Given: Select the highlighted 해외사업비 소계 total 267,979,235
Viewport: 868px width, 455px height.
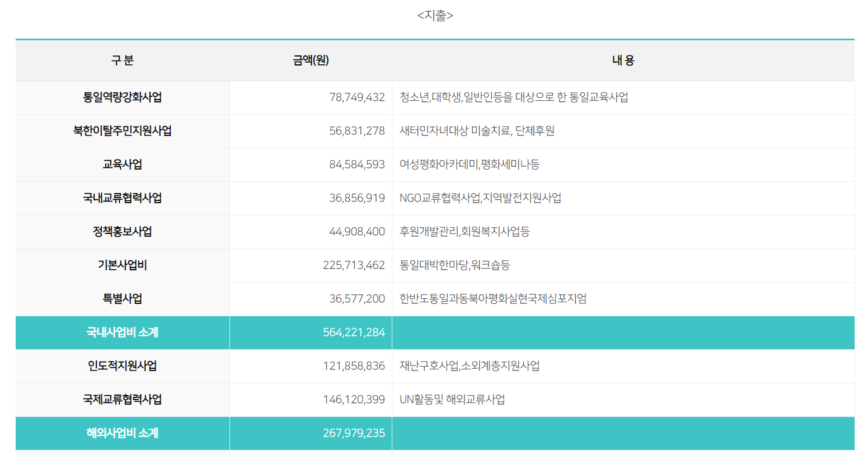Looking at the screenshot, I should 354,433.
